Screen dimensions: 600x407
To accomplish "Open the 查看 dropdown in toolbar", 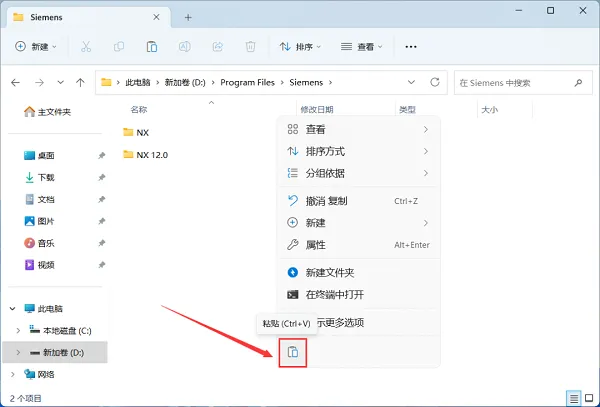I will point(362,47).
